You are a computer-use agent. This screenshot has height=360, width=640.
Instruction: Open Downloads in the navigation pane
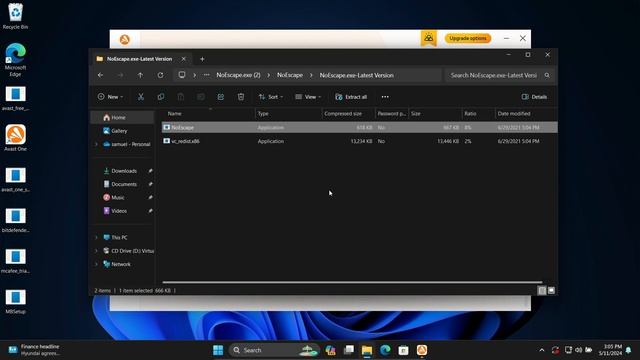[x=124, y=171]
